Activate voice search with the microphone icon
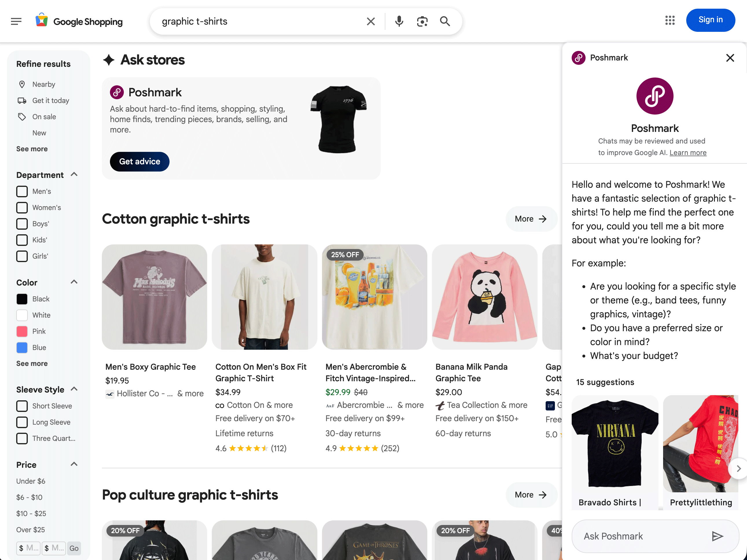The image size is (747, 560). 399,21
